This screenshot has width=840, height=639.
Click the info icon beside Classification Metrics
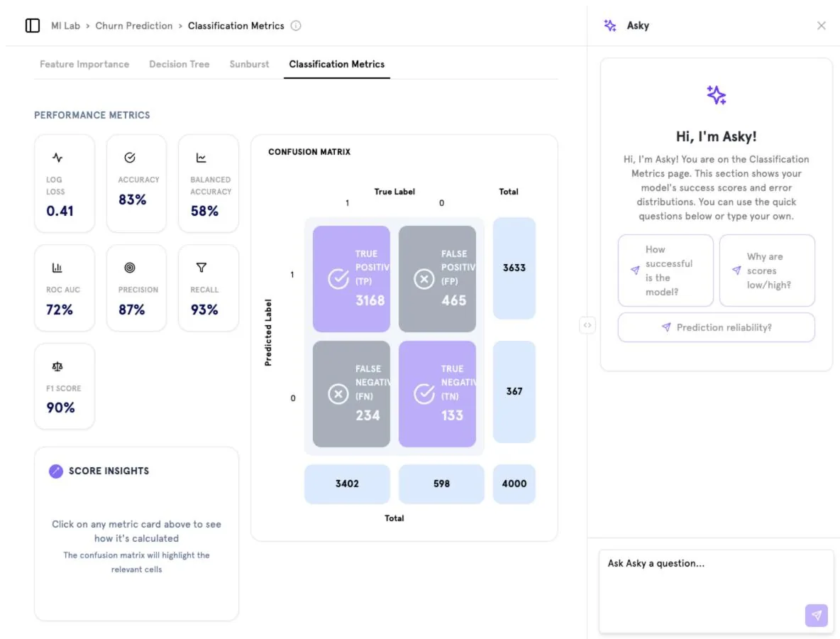click(296, 26)
